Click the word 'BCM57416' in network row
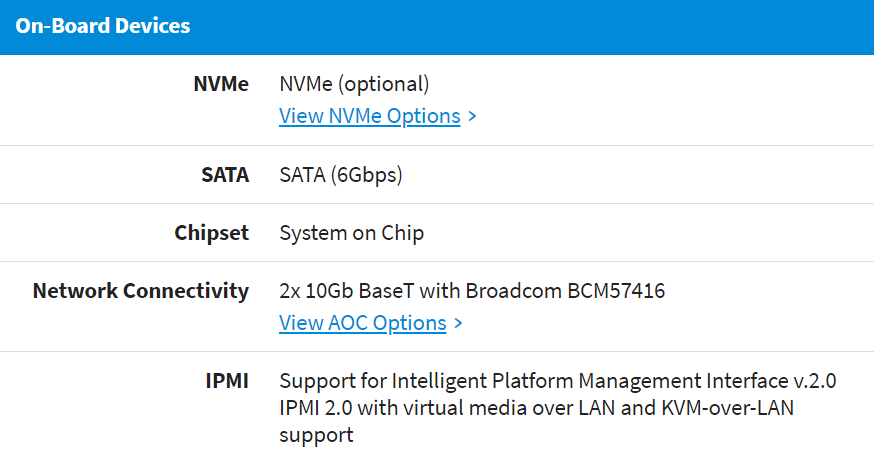 (616, 291)
